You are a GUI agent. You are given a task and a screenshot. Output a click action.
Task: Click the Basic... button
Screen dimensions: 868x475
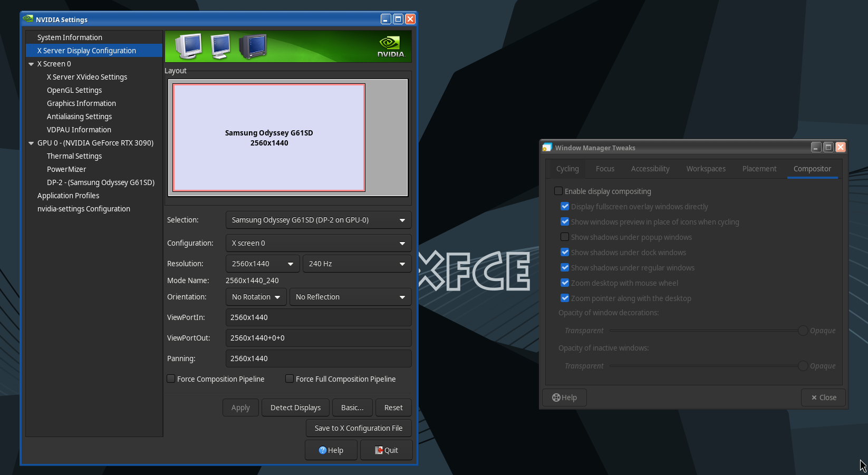point(352,408)
